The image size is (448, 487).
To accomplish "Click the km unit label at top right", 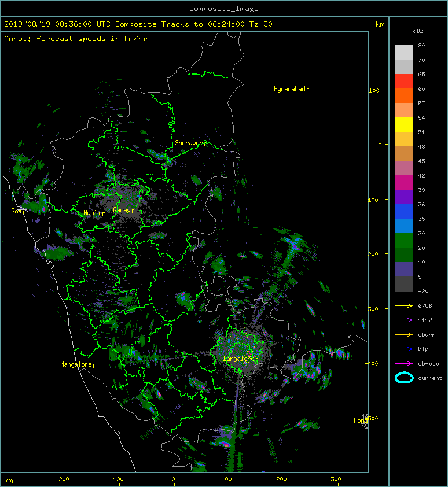I will pyautogui.click(x=380, y=24).
